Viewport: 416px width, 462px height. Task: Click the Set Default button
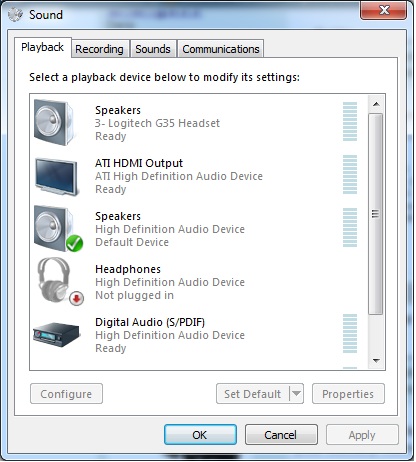(252, 394)
